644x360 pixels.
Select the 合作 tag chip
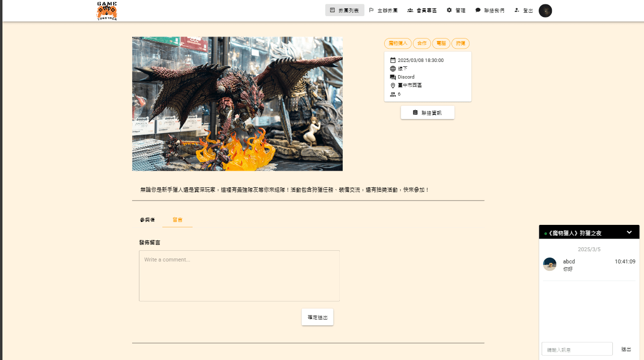422,43
